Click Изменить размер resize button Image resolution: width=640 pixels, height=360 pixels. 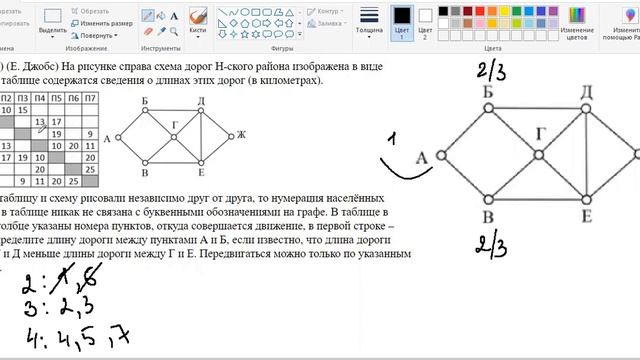coord(102,24)
